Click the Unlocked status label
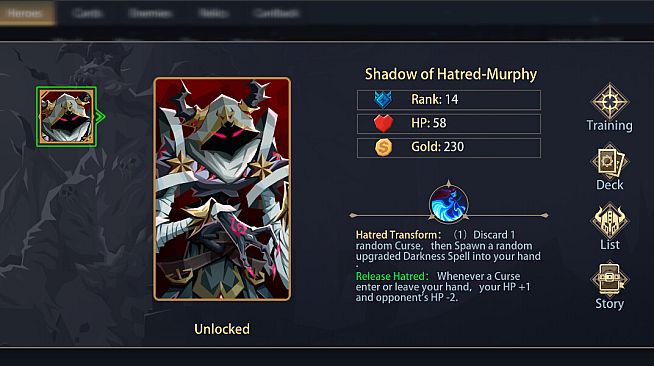This screenshot has width=654, height=366. coord(222,329)
